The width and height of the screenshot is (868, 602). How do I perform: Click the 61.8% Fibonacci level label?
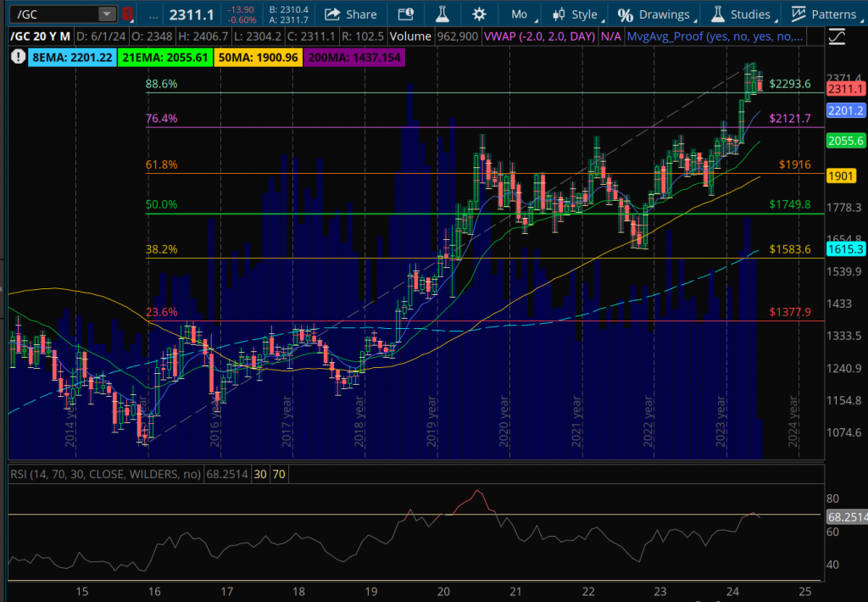pyautogui.click(x=162, y=164)
